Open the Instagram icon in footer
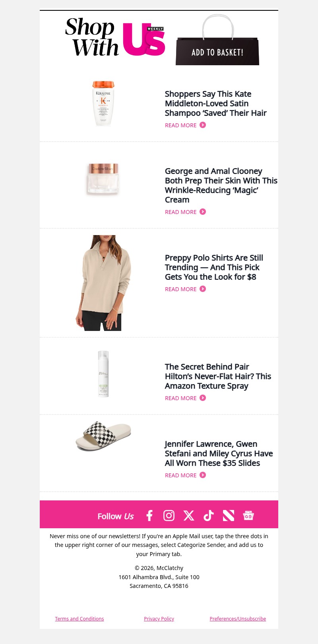This screenshot has height=644, width=318. pos(169,516)
